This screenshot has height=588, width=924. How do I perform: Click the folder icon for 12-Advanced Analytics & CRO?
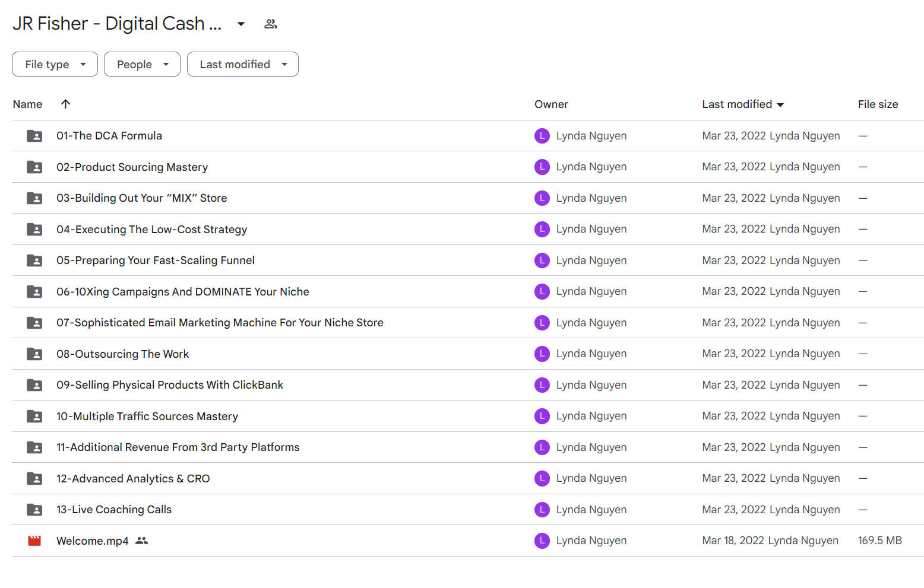tap(34, 479)
